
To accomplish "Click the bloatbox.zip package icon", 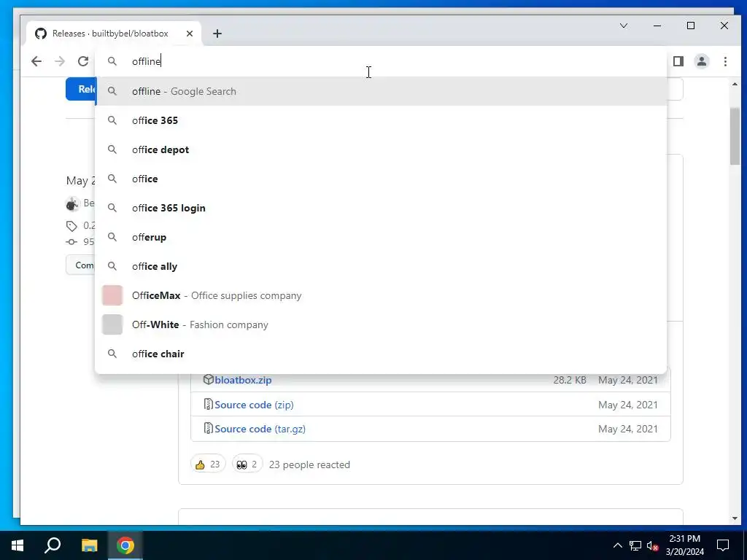I will (x=208, y=379).
